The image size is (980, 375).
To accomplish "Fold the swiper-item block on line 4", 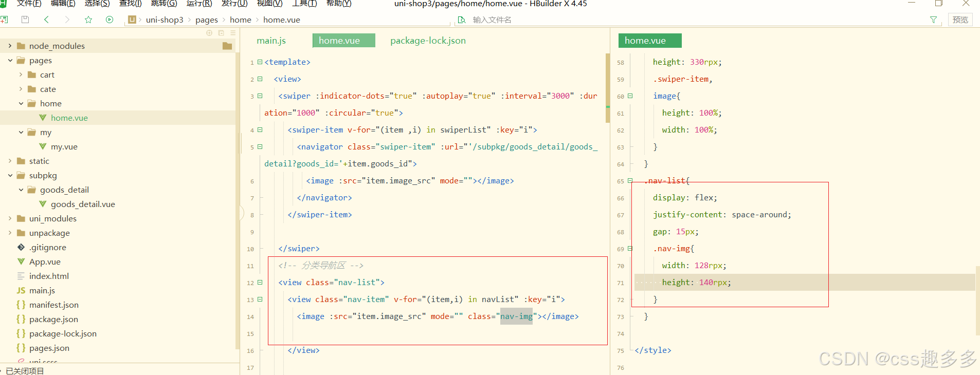I will tap(260, 129).
